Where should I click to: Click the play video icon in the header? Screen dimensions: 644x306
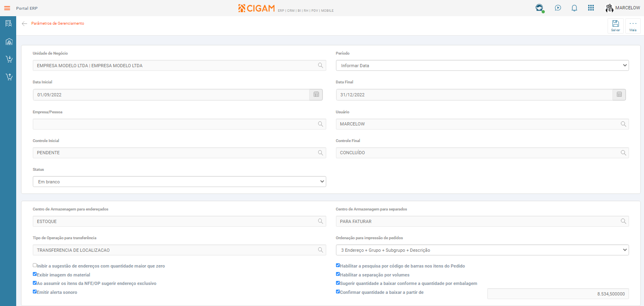[x=558, y=8]
